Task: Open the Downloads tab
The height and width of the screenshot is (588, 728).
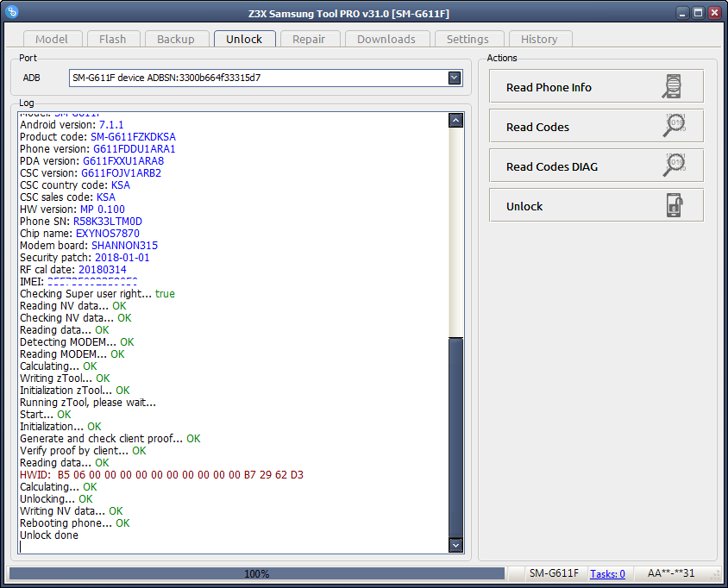Action: 386,39
